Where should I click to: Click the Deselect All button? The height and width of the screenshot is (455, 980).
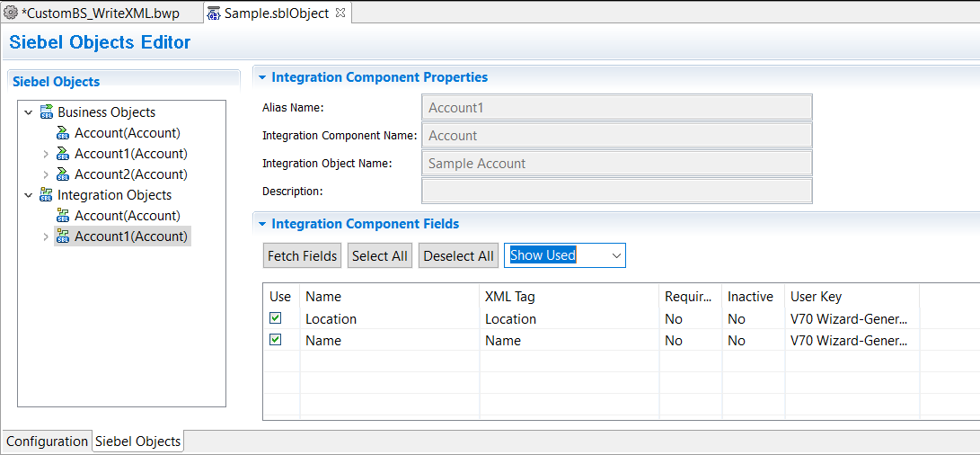(458, 255)
